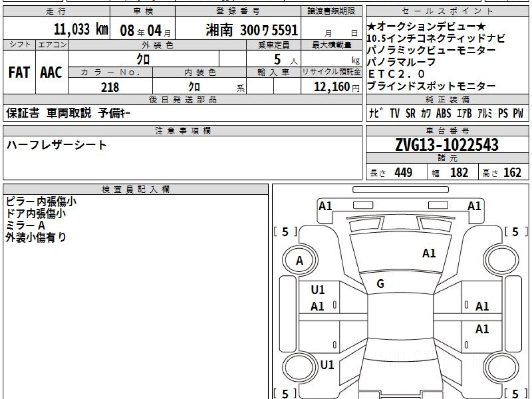Screen dimensions: 532x399
Task: Select the PW equipment code
Action: click(x=518, y=113)
